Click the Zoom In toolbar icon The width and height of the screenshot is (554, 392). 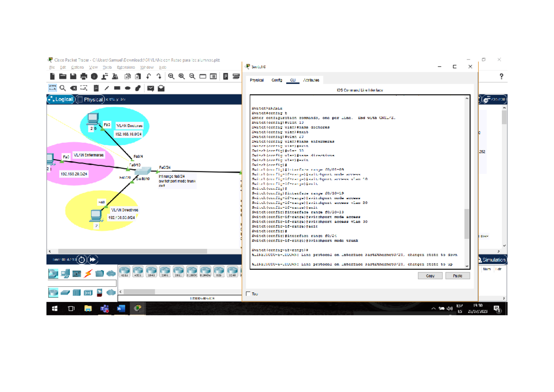pyautogui.click(x=171, y=77)
